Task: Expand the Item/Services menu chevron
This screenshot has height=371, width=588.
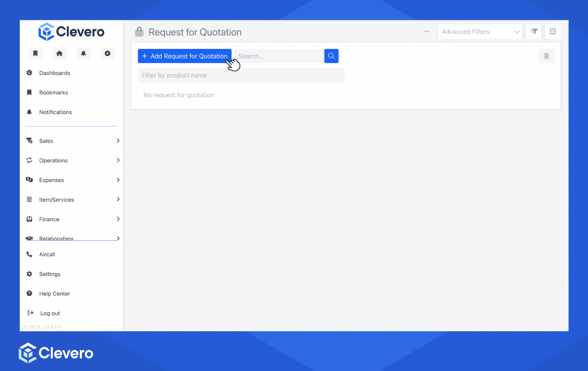Action: [x=118, y=199]
